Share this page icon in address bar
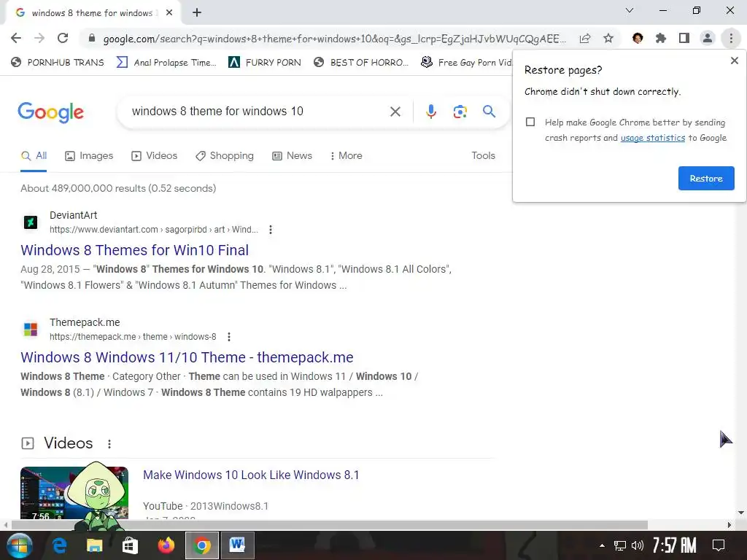The height and width of the screenshot is (560, 747). pyautogui.click(x=585, y=38)
